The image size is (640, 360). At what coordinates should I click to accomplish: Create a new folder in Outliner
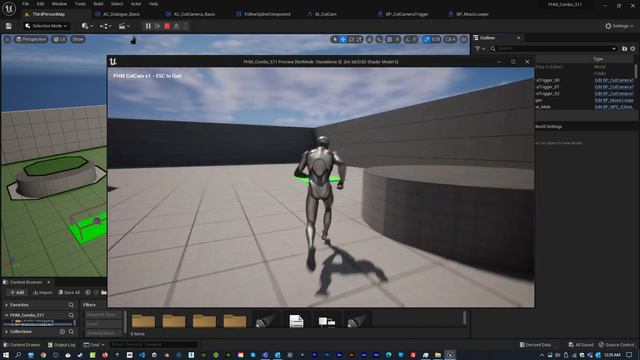(x=624, y=49)
